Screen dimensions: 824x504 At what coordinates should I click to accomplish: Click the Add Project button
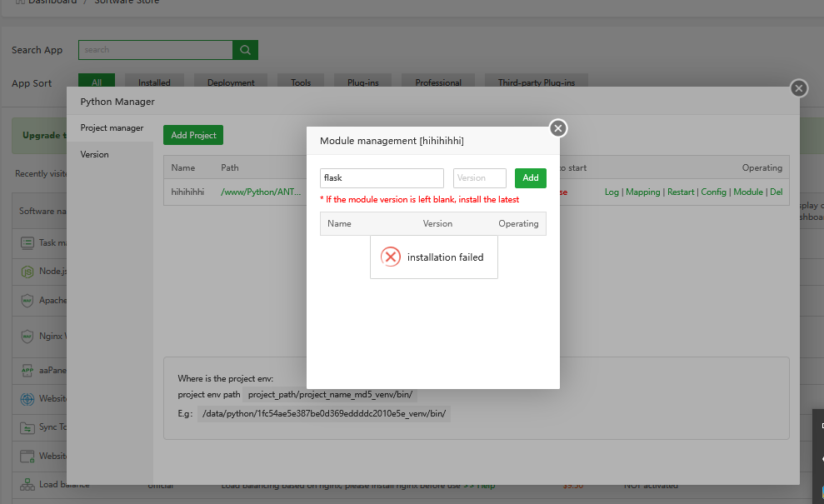point(193,135)
